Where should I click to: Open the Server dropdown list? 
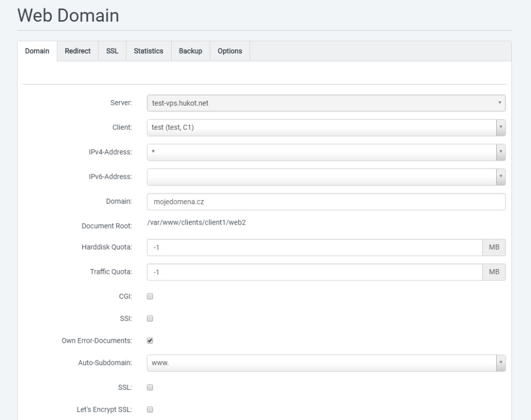pos(326,103)
